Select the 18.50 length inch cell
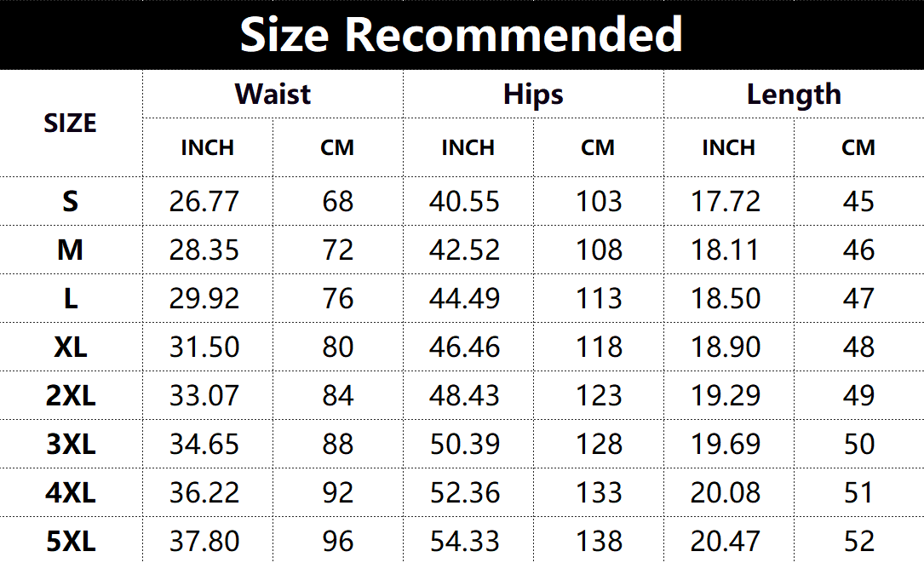The width and height of the screenshot is (924, 563). (x=726, y=298)
